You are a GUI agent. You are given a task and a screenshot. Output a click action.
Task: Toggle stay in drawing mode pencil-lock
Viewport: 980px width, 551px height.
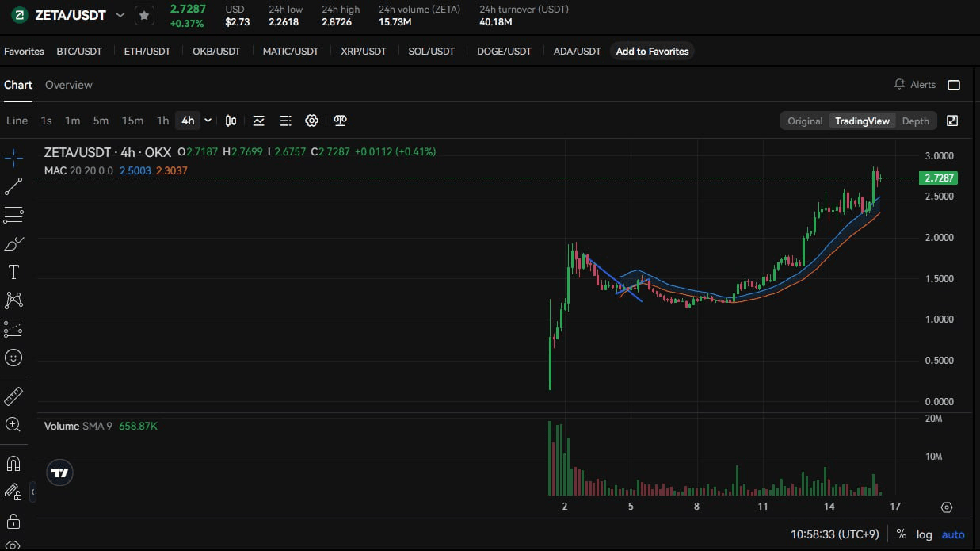pyautogui.click(x=13, y=492)
